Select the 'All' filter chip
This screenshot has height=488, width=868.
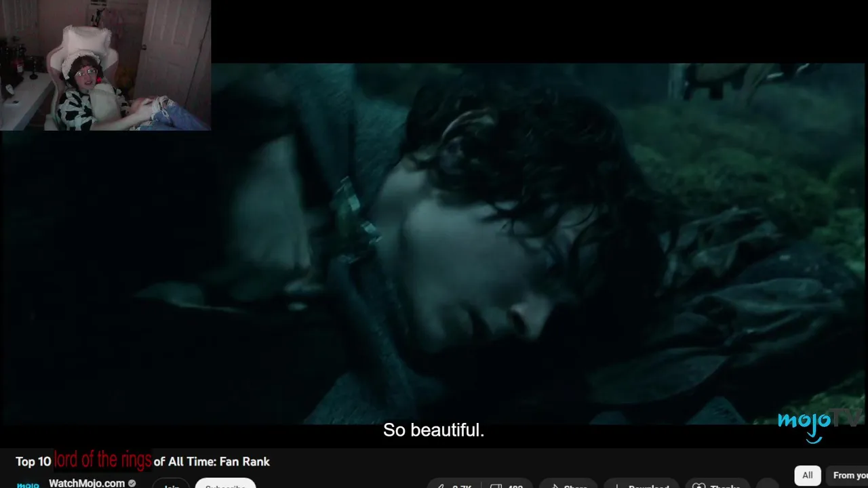[808, 475]
